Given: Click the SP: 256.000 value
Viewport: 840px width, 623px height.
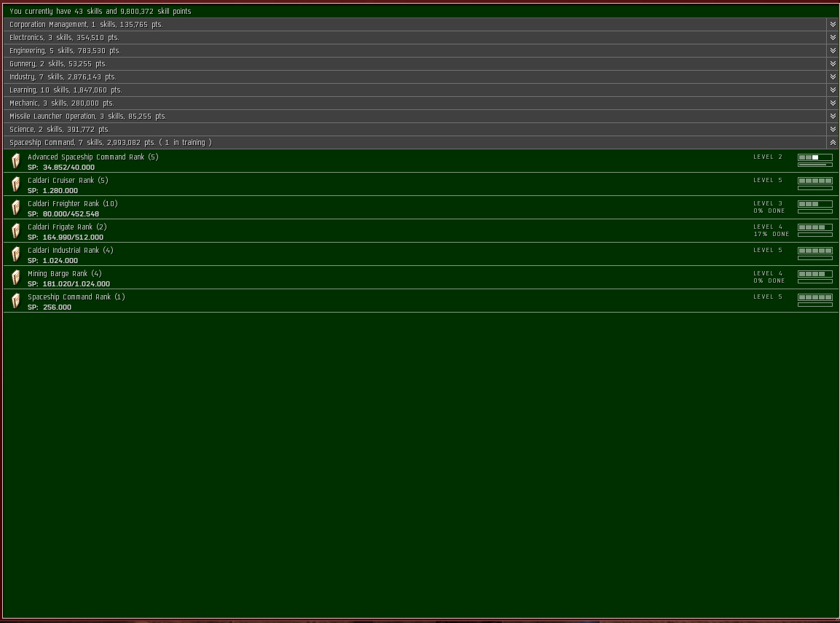Looking at the screenshot, I should click(x=50, y=307).
